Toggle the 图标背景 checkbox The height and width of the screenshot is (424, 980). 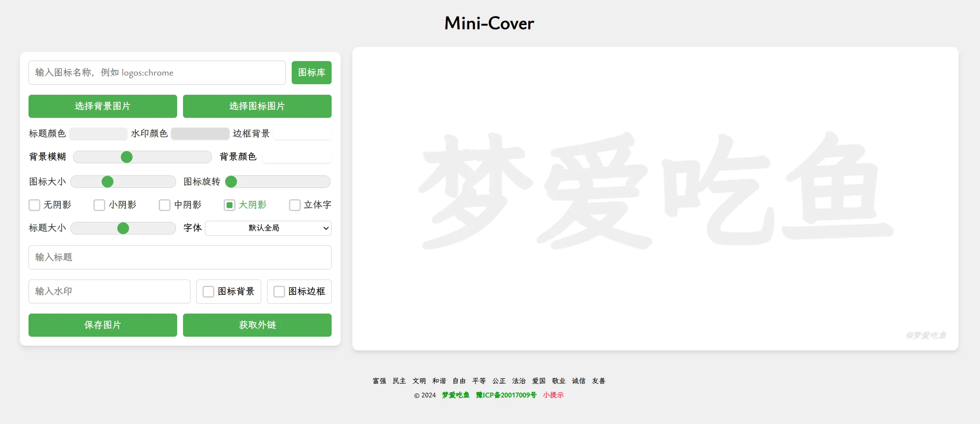click(208, 291)
